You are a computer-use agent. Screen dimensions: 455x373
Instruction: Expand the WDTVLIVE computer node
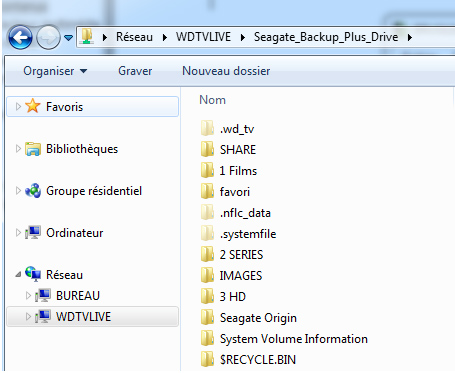pyautogui.click(x=28, y=317)
